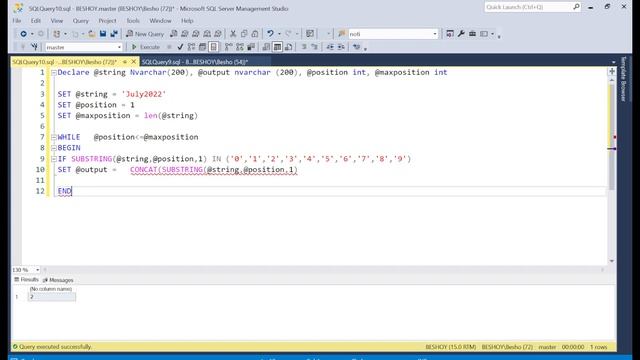Screen dimensions: 640x360
Task: Open the master database dropdown
Action: pyautogui.click(x=119, y=47)
